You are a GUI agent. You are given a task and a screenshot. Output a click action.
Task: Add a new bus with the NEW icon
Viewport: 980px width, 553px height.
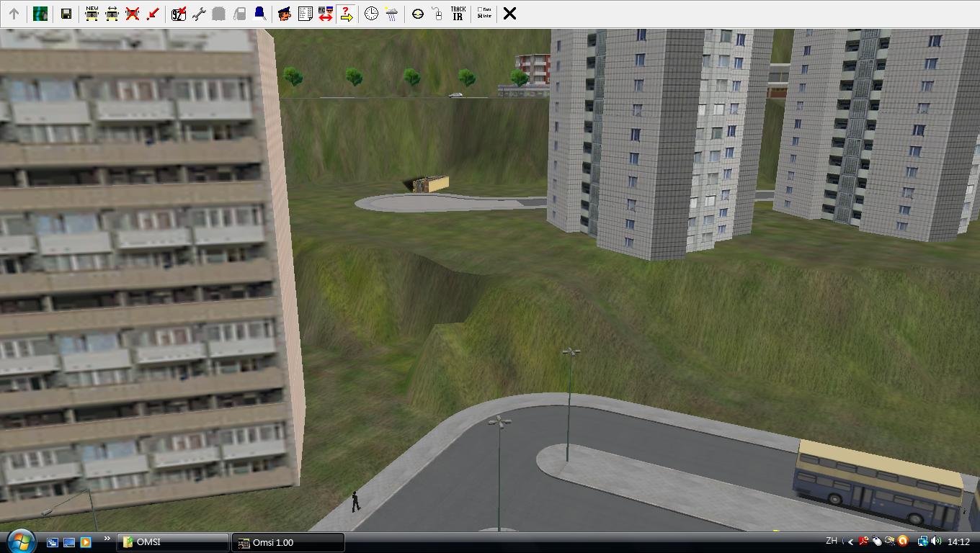(x=92, y=14)
